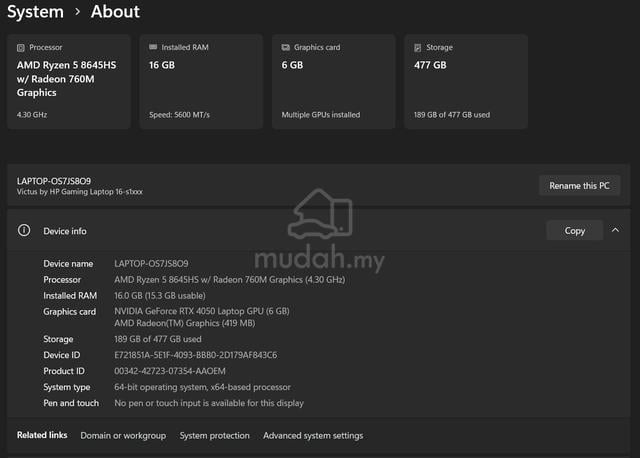Click the Rename this PC button
The image size is (640, 458).
tap(580, 186)
